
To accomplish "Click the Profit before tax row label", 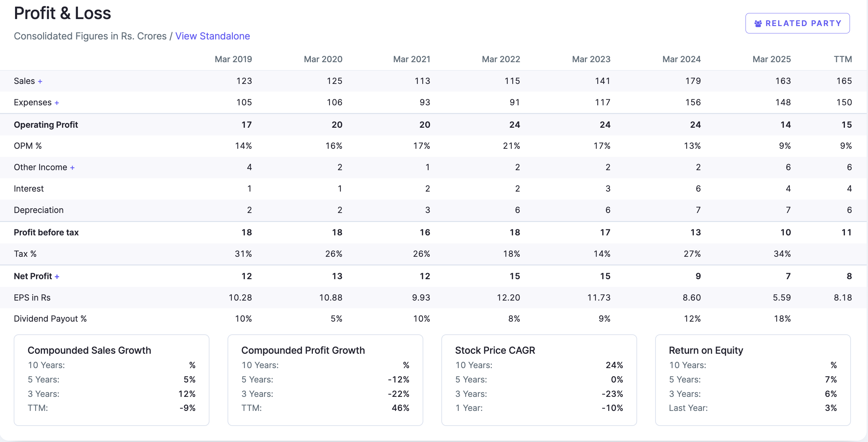I will 46,232.
